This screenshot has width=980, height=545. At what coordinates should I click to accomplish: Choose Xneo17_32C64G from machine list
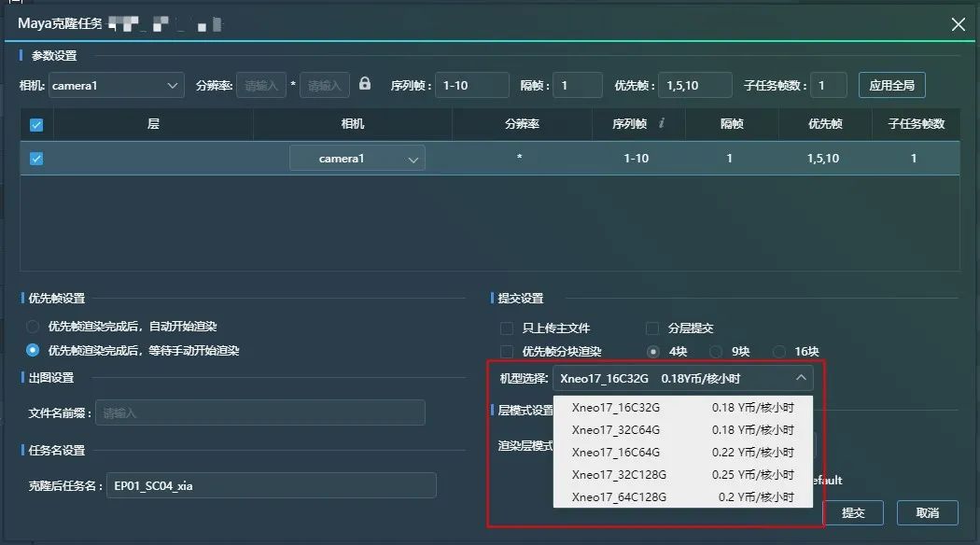click(x=682, y=430)
